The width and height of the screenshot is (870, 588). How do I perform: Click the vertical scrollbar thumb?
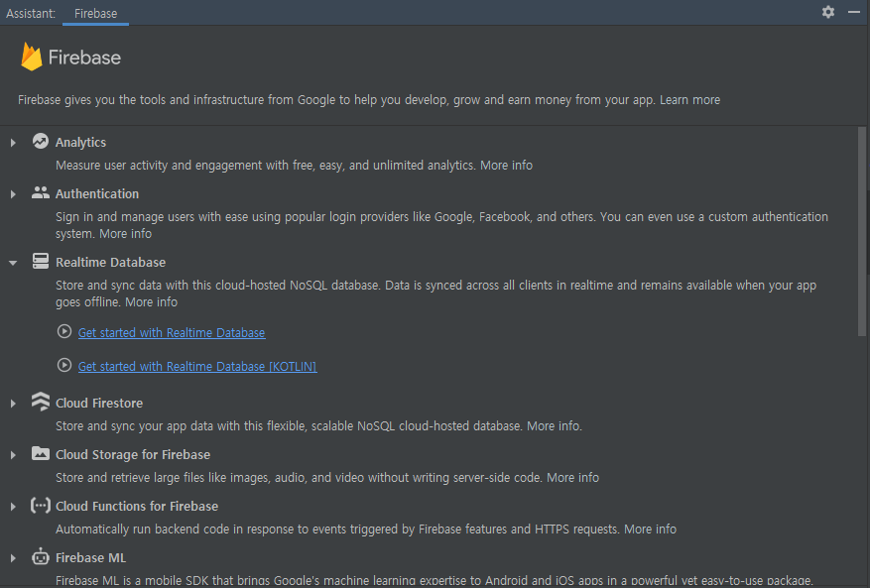(862, 232)
